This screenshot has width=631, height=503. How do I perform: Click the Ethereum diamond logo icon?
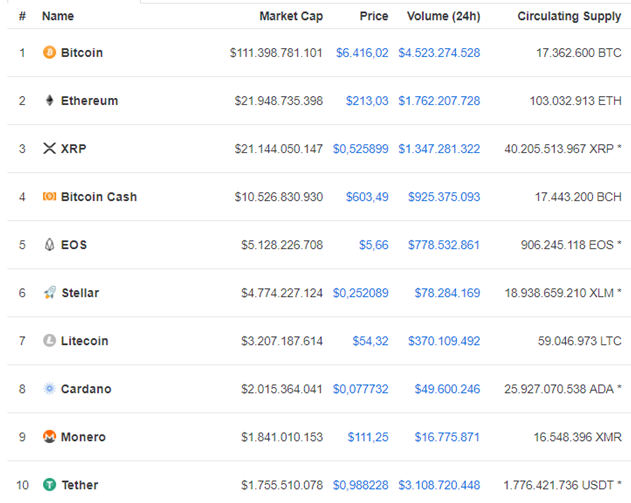[49, 100]
